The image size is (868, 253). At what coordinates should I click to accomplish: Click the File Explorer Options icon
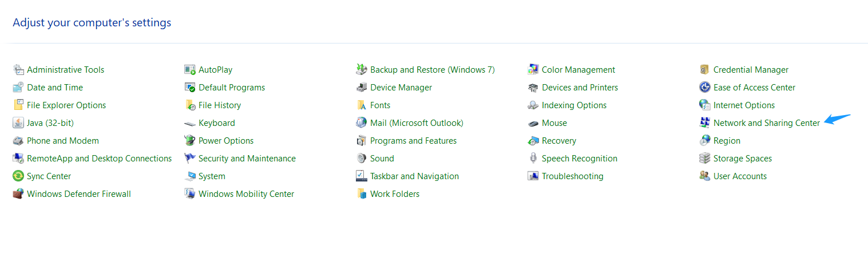18,105
